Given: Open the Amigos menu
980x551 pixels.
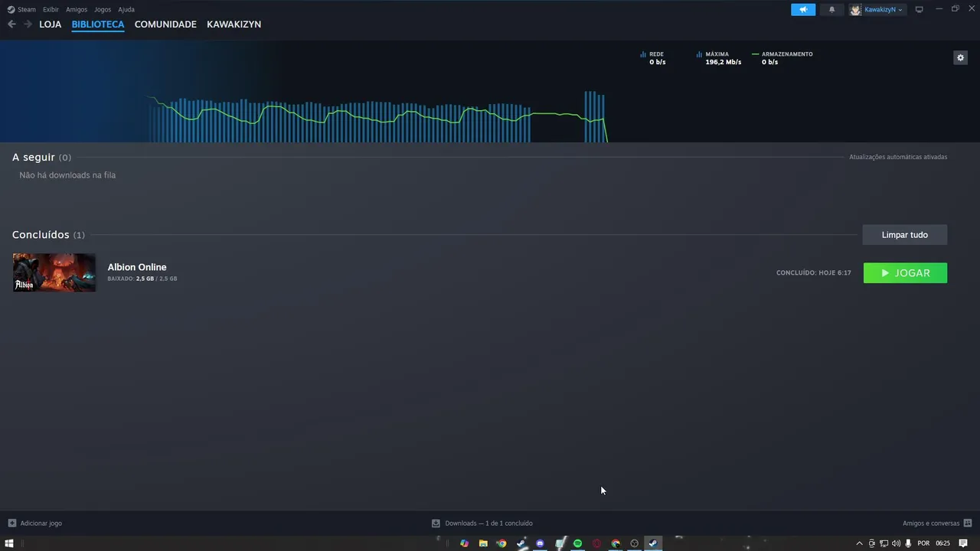Looking at the screenshot, I should click(x=77, y=9).
